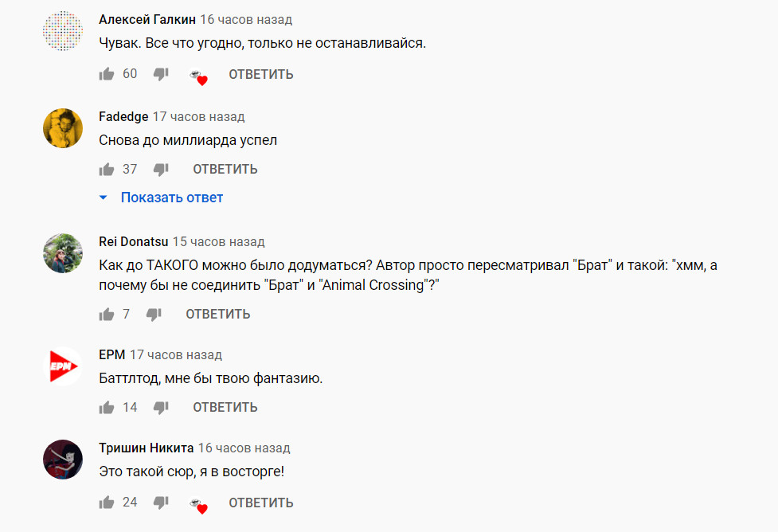Viewport: 778px width, 532px height.
Task: Open Тришин Никита channel name link
Action: pos(147,448)
